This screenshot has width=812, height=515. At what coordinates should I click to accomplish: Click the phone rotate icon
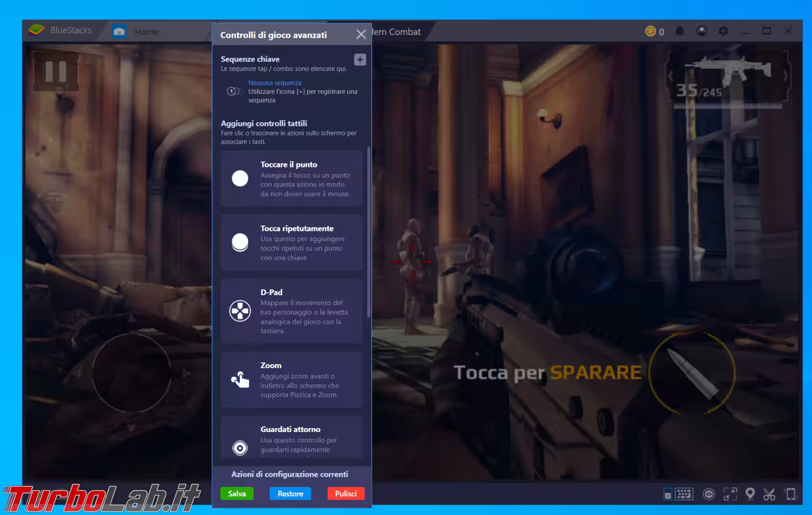(791, 494)
